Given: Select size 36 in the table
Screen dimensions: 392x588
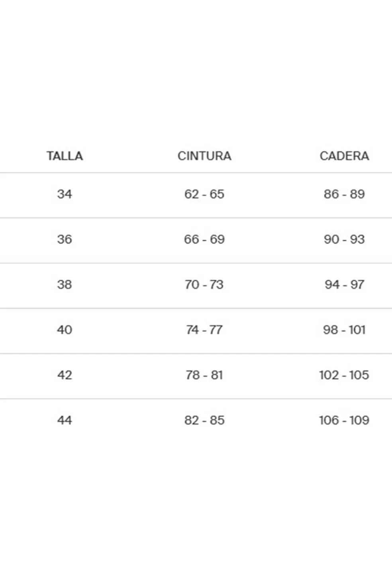Looking at the screenshot, I should click(65, 239).
